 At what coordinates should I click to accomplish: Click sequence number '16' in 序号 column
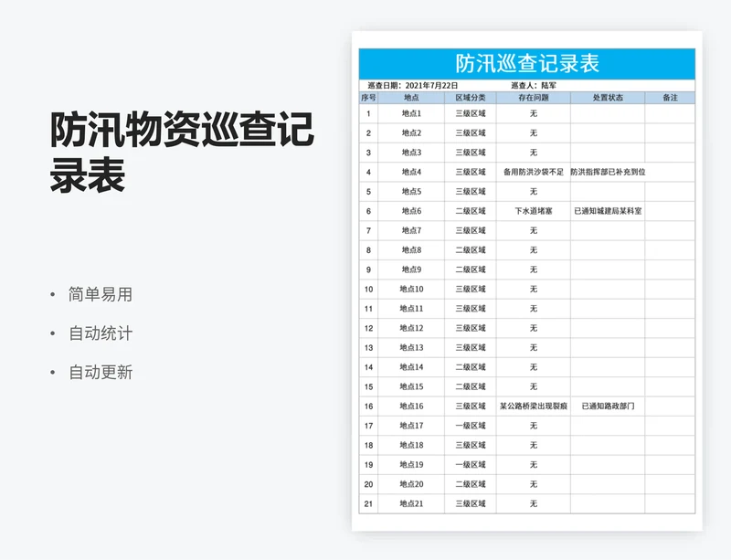click(x=368, y=407)
